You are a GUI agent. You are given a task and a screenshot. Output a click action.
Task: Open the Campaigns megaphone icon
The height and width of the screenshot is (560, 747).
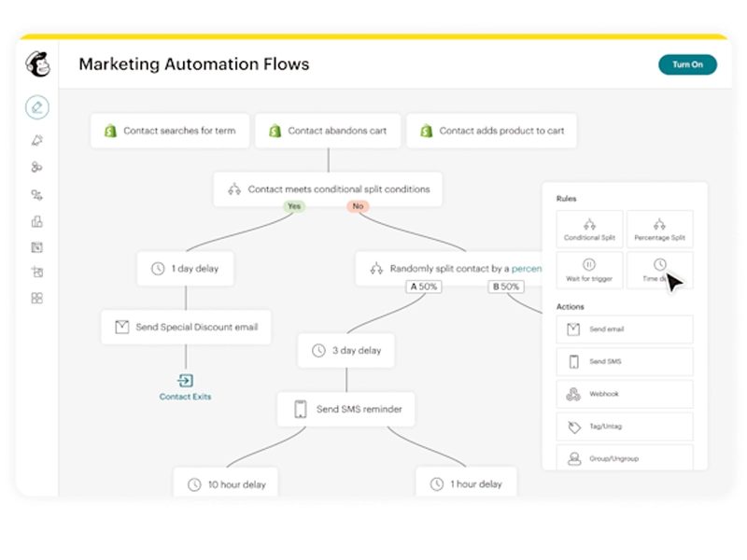36,140
